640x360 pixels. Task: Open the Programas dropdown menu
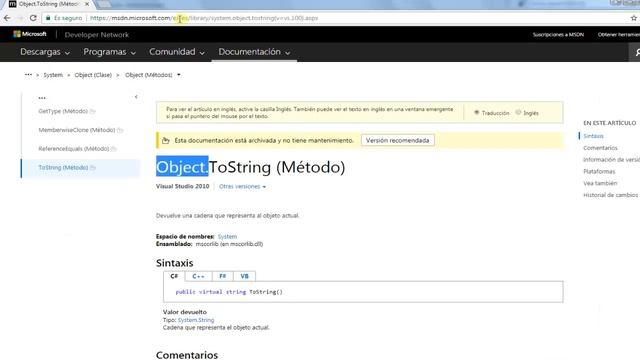point(109,52)
